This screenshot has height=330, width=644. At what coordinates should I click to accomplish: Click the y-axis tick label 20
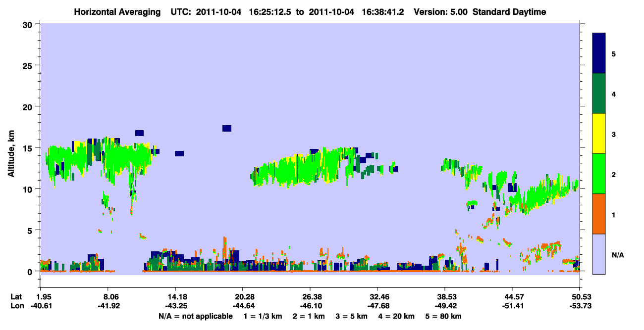tap(28, 106)
